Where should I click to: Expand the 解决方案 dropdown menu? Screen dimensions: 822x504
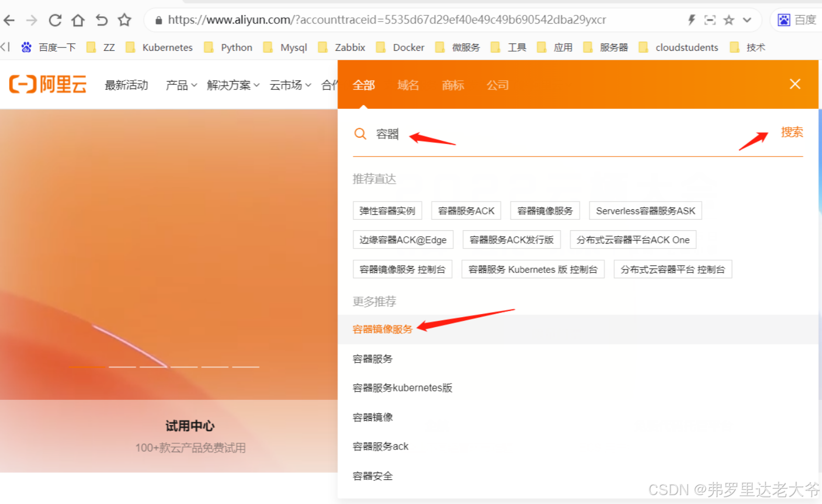click(233, 85)
